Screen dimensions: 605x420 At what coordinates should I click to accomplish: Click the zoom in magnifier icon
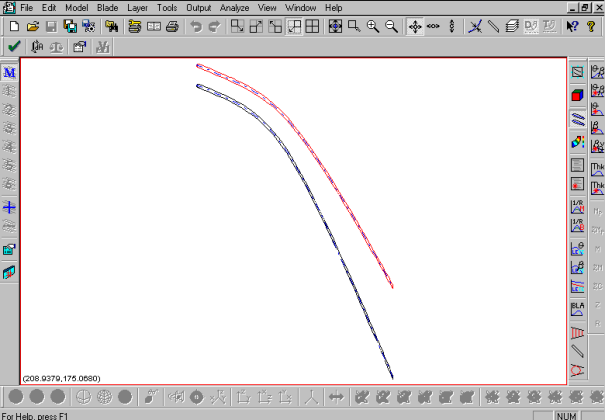click(x=373, y=26)
